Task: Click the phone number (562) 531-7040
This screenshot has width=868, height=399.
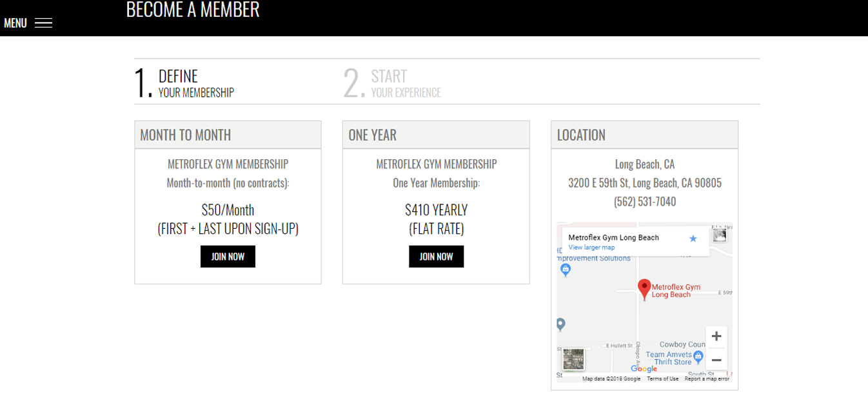Action: [x=645, y=202]
